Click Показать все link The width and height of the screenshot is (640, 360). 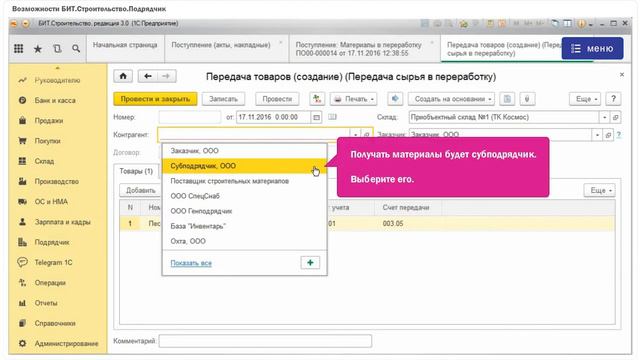[191, 263]
